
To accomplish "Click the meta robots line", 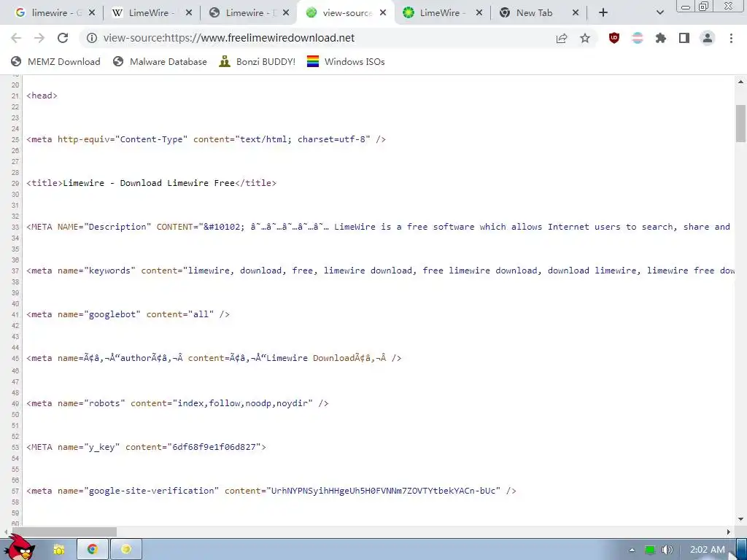I will point(178,403).
